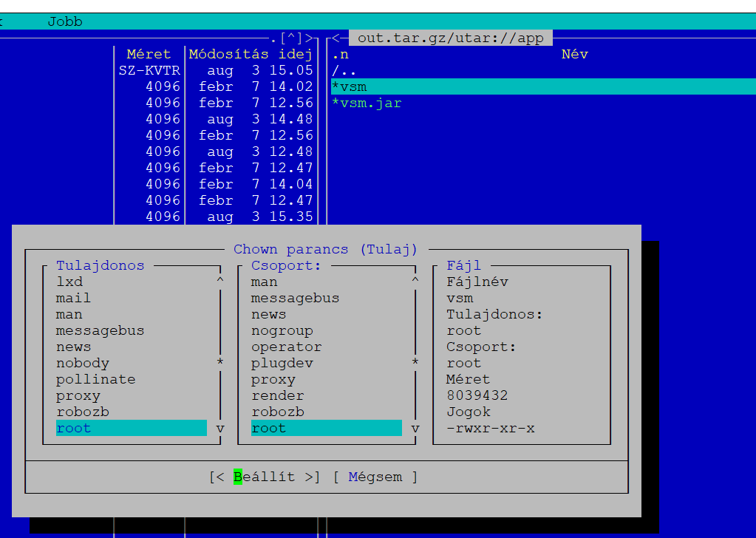The image size is (756, 538).
Task: Click the Fájlnév value vsm in dialog
Action: [x=460, y=298]
